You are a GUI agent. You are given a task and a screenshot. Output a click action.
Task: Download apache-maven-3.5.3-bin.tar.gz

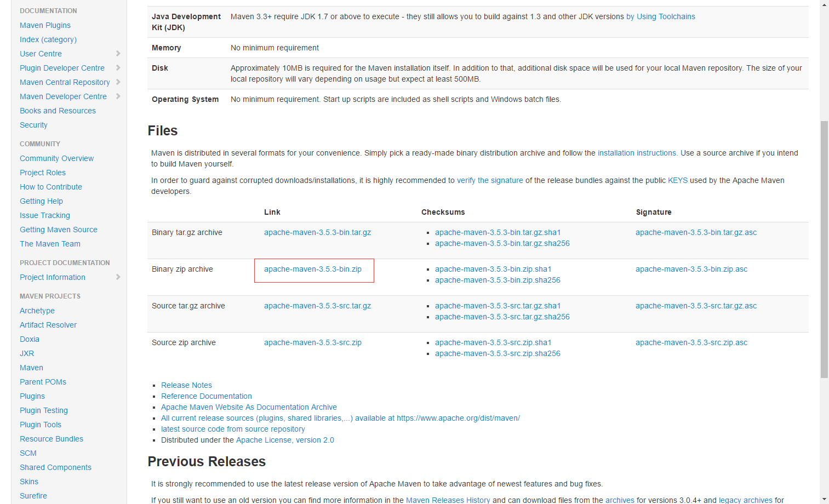317,232
